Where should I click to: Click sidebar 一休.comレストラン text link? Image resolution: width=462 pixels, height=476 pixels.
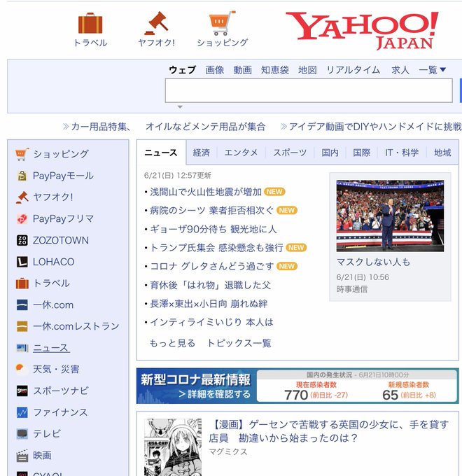(x=76, y=326)
